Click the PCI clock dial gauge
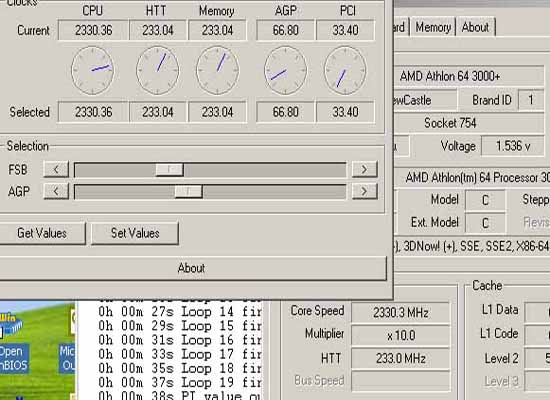The width and height of the screenshot is (550, 400). point(346,71)
